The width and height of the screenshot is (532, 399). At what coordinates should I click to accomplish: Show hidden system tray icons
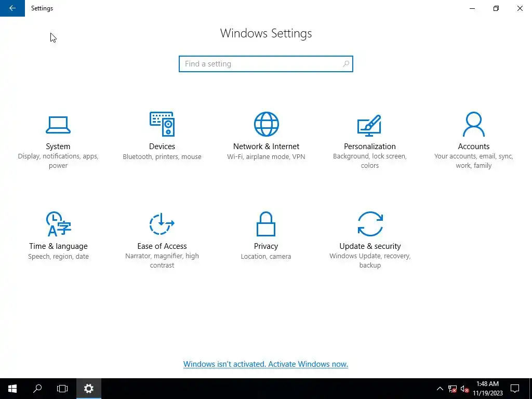pyautogui.click(x=440, y=389)
